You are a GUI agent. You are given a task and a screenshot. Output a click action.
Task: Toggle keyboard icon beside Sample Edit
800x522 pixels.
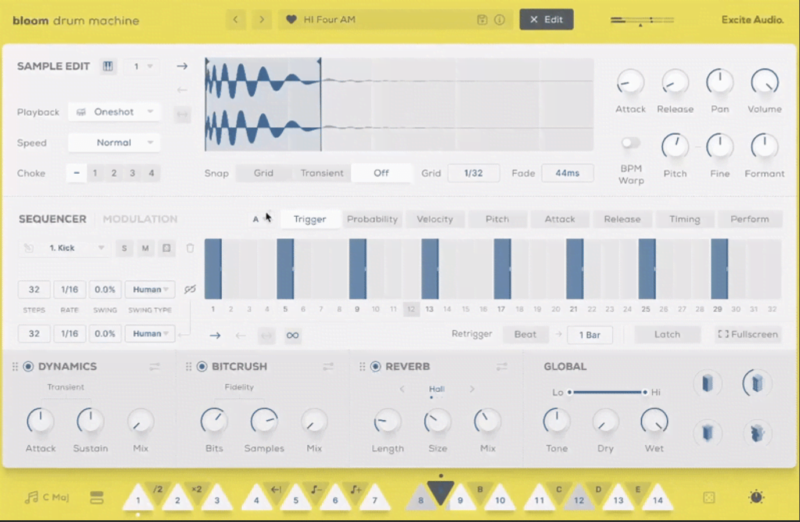pos(108,66)
